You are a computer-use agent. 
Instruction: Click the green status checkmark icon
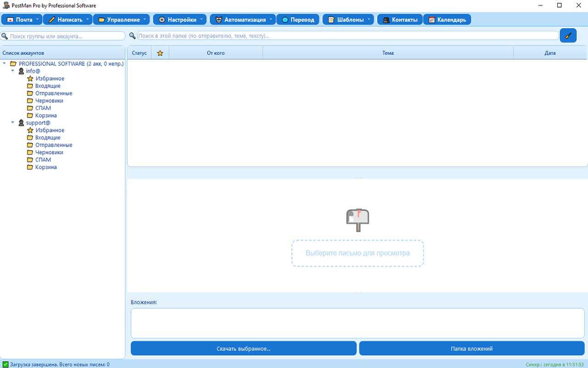[6, 364]
